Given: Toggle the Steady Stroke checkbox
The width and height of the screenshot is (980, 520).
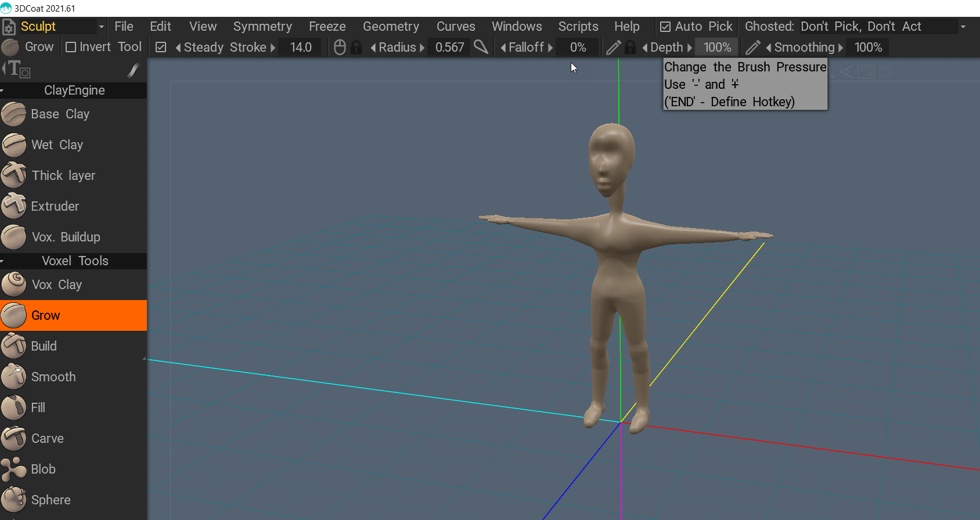Looking at the screenshot, I should tap(161, 48).
